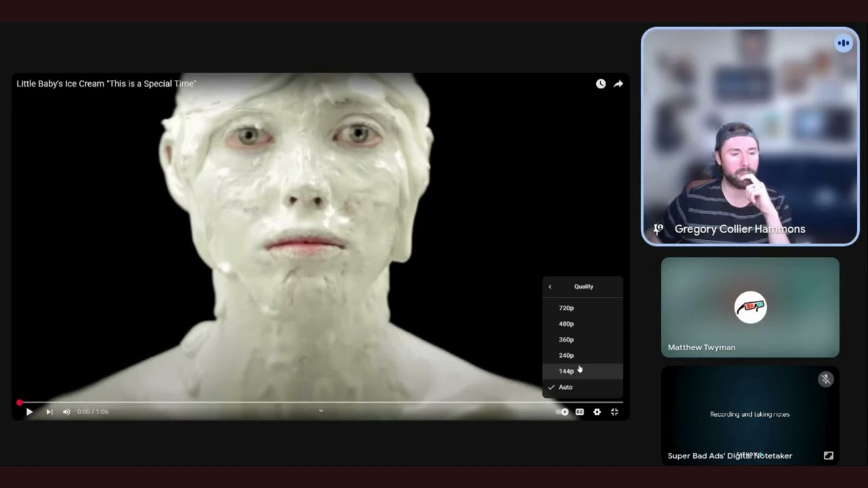Turn on closed captions
The image size is (868, 488).
pos(580,411)
